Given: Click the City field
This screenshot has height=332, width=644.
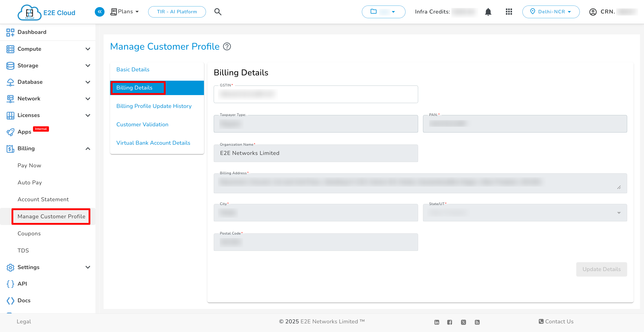Looking at the screenshot, I should [x=316, y=213].
